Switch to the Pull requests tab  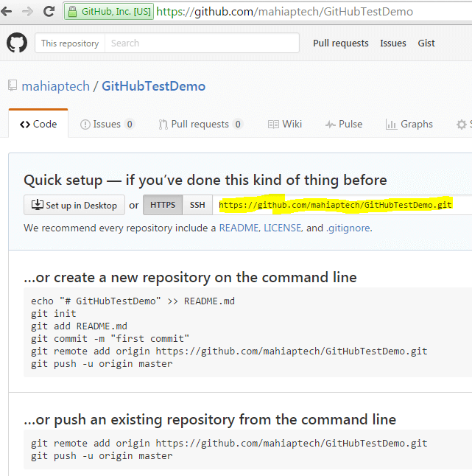point(200,125)
